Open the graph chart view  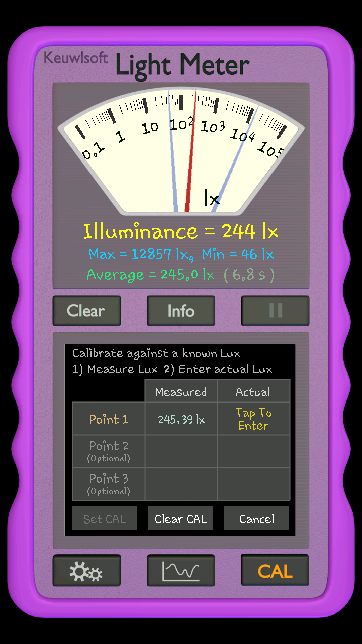(181, 571)
